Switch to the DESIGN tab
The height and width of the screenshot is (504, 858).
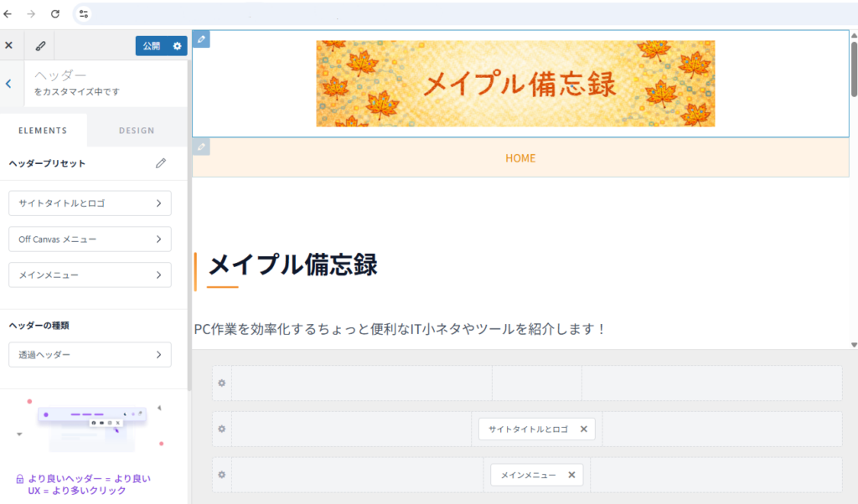click(x=137, y=131)
